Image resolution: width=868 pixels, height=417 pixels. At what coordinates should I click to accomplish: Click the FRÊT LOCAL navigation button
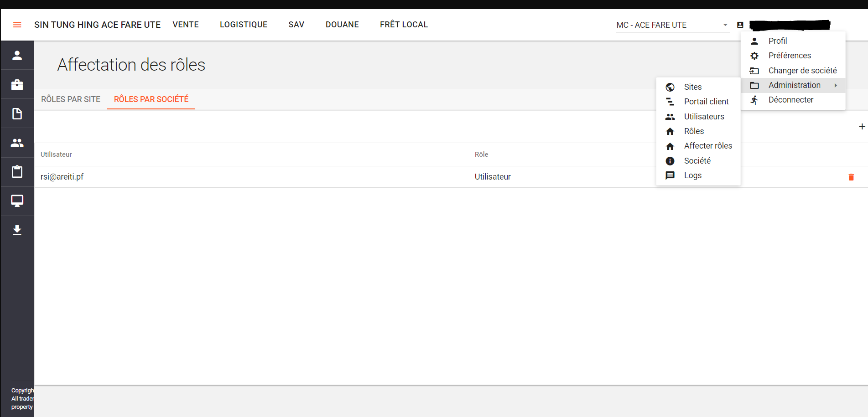404,25
